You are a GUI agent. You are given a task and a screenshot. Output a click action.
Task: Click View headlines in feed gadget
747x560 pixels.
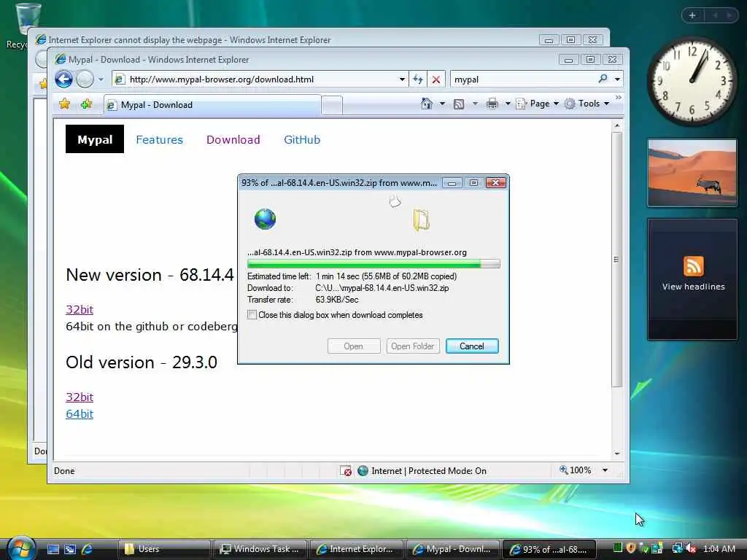(x=693, y=287)
